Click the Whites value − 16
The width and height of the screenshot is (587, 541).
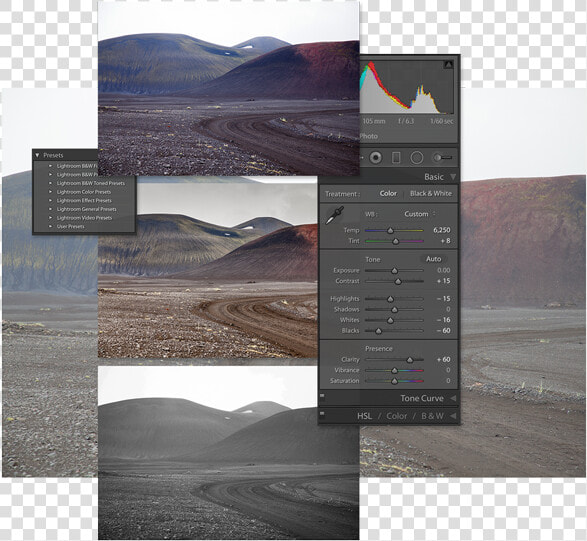pos(443,320)
